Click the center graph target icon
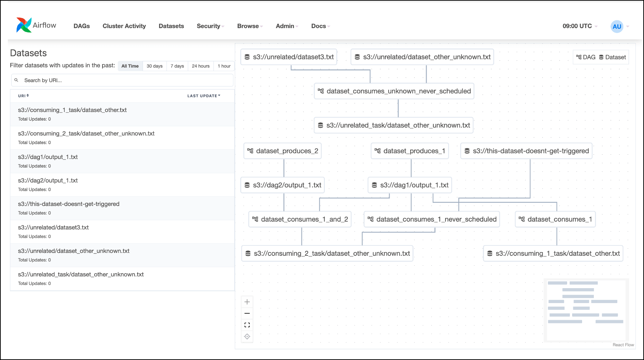 pyautogui.click(x=247, y=337)
